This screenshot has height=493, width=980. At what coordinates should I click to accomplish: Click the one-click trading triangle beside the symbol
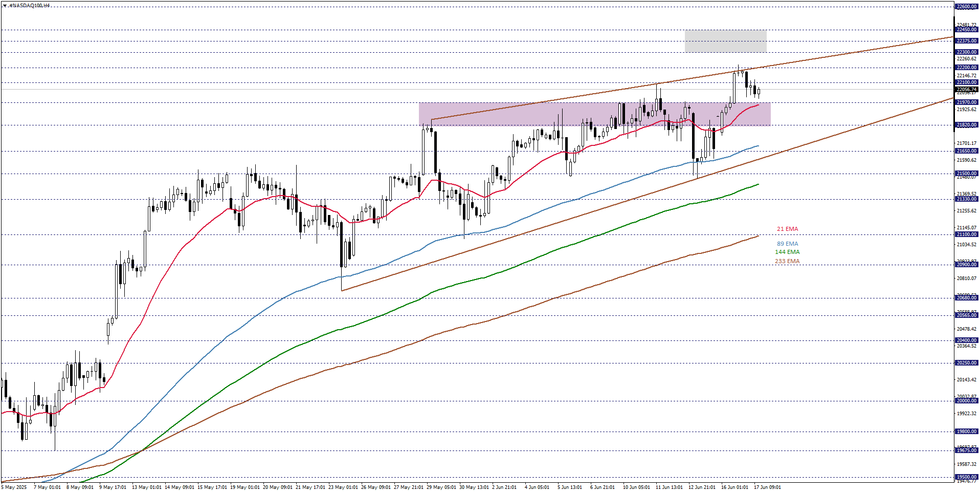[x=5, y=6]
